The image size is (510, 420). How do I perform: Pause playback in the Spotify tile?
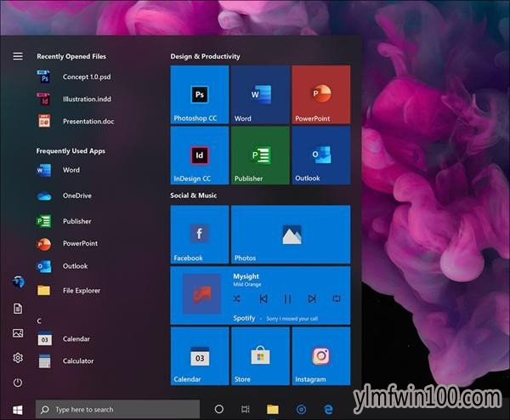coord(287,298)
